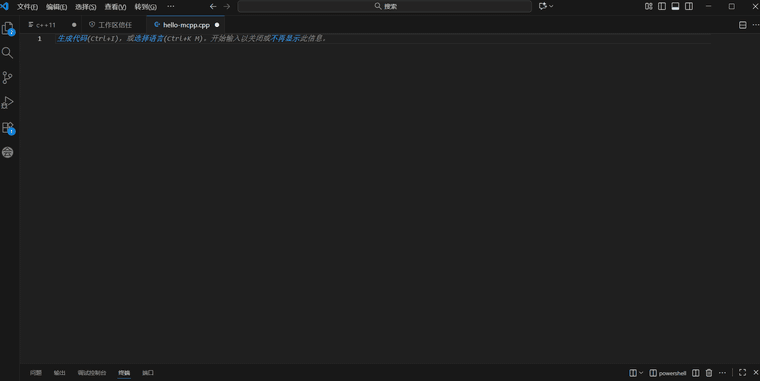Open the 编辑 menu

pos(56,7)
